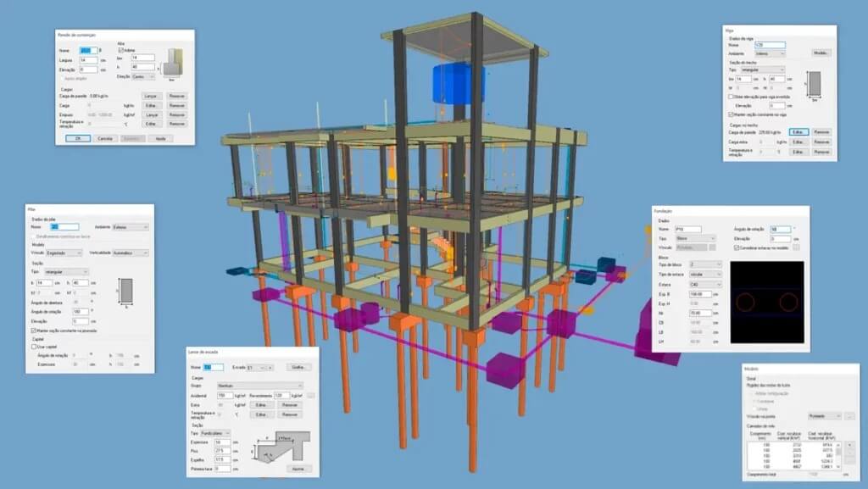
Task: Click the Largura field in the retaining wall dialog
Action: [x=88, y=60]
